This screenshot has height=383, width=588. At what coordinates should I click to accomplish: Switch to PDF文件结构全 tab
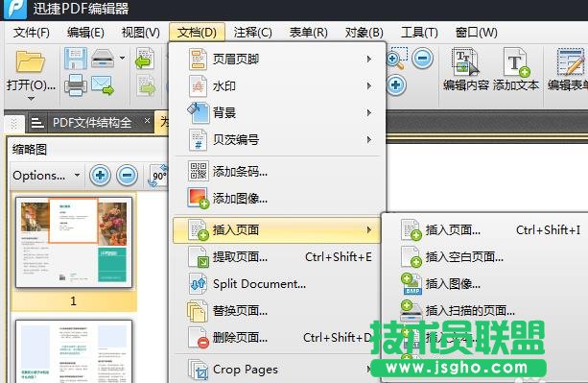tap(92, 122)
